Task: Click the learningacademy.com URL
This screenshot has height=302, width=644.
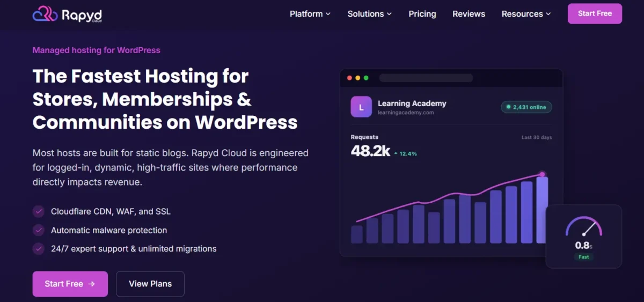Action: (x=406, y=113)
